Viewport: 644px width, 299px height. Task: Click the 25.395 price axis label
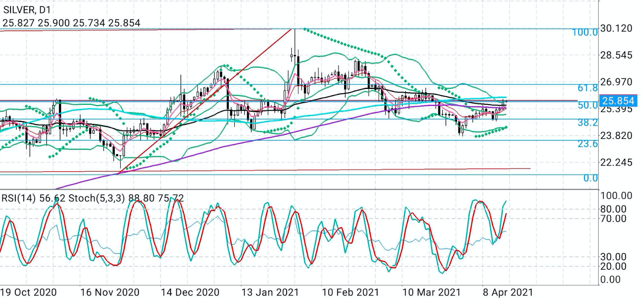pos(616,109)
